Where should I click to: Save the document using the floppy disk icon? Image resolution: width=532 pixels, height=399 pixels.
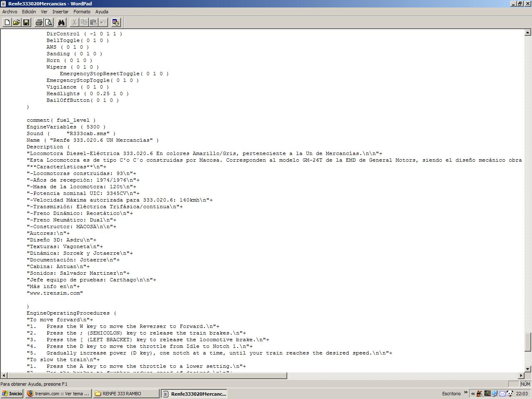tap(26, 22)
